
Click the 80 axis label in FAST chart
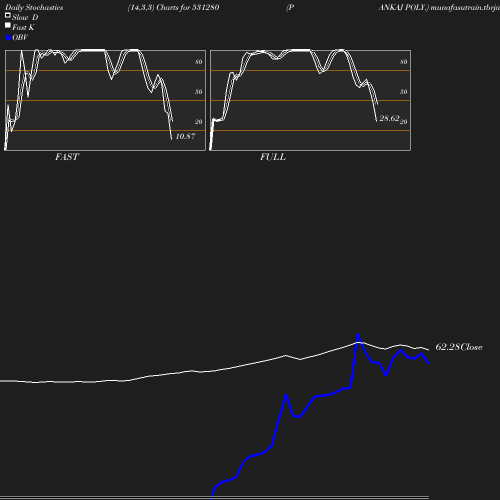pyautogui.click(x=199, y=62)
